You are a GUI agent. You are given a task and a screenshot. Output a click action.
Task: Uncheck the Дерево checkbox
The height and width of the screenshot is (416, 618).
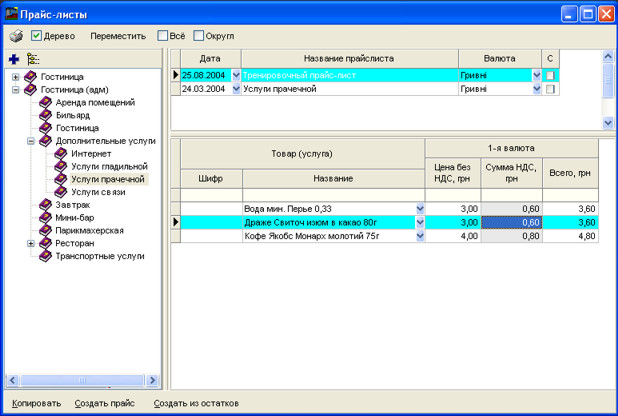tap(36, 36)
